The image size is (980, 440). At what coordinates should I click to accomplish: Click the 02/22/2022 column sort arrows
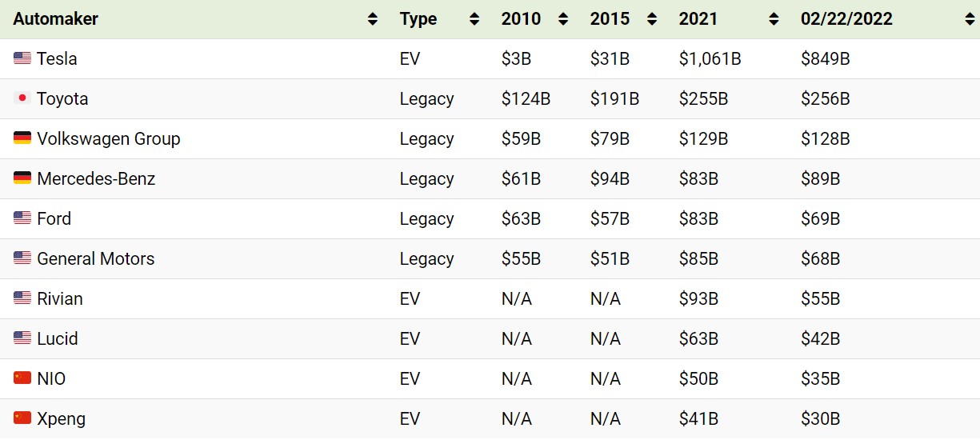tap(970, 19)
